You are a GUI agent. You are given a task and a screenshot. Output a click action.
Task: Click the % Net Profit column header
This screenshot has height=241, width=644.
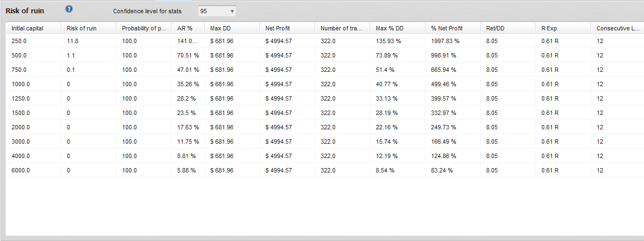coord(447,28)
